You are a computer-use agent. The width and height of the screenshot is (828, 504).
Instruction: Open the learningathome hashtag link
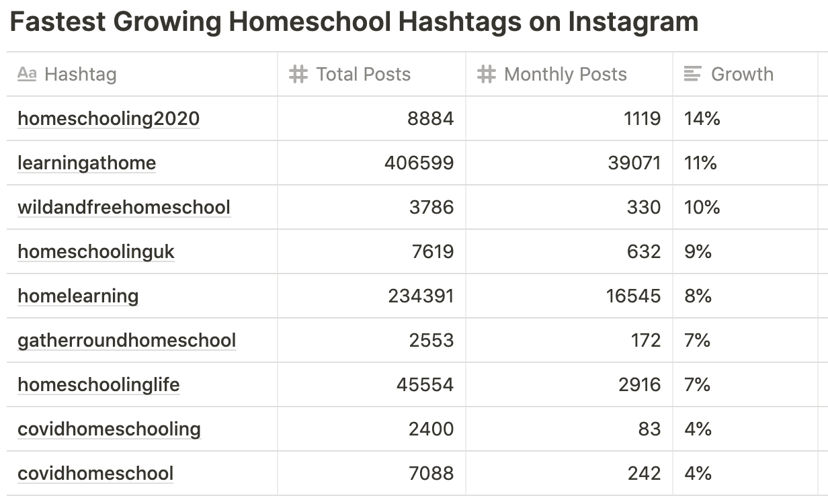pos(87,163)
